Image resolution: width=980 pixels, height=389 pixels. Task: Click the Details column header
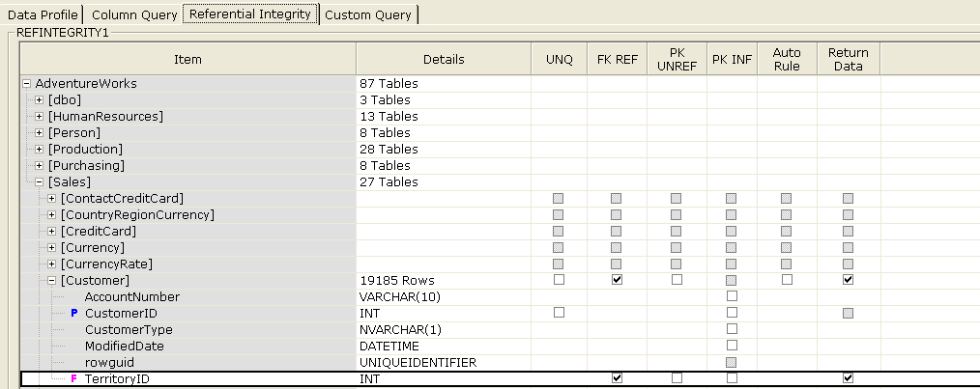444,59
